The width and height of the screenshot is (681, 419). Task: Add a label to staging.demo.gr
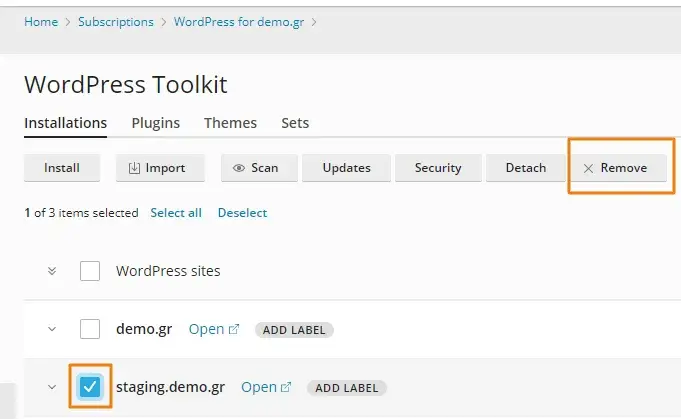pos(347,388)
